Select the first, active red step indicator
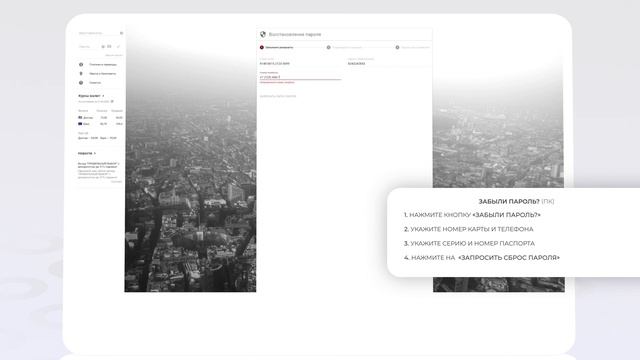This screenshot has width=640, height=360. point(262,47)
